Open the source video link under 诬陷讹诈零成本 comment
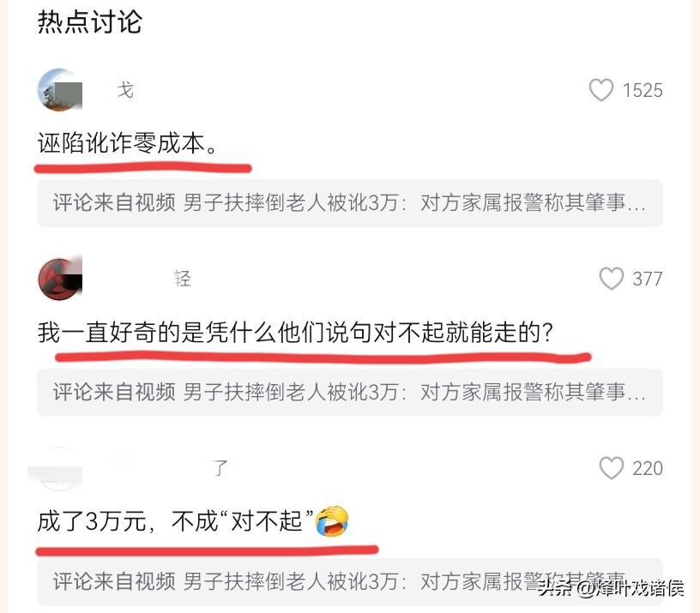 coord(349,203)
